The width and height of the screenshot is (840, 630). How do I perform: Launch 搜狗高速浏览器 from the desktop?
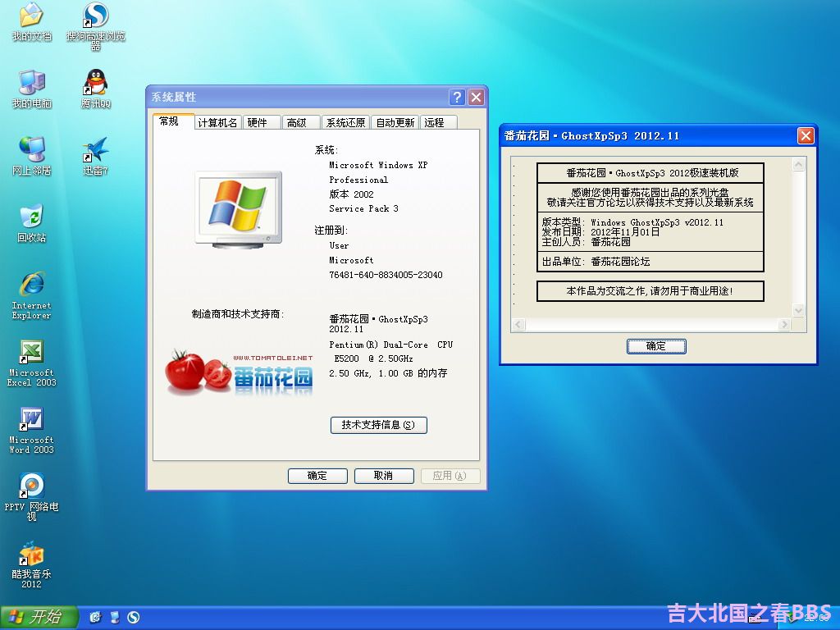pos(96,25)
